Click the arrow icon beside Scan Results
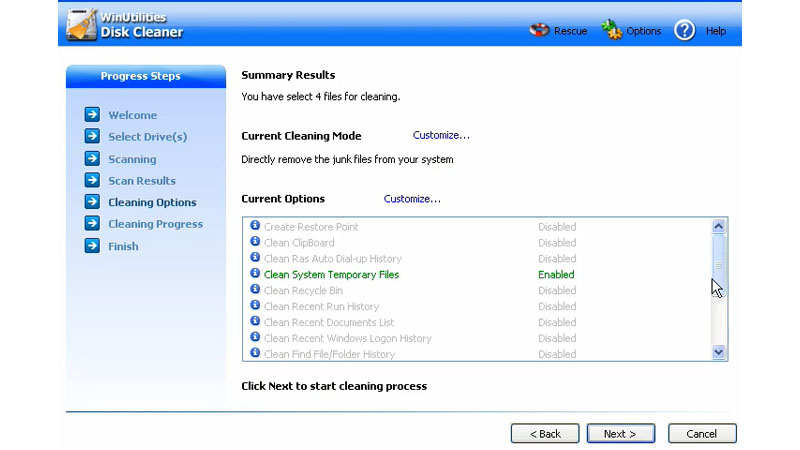 pos(92,180)
